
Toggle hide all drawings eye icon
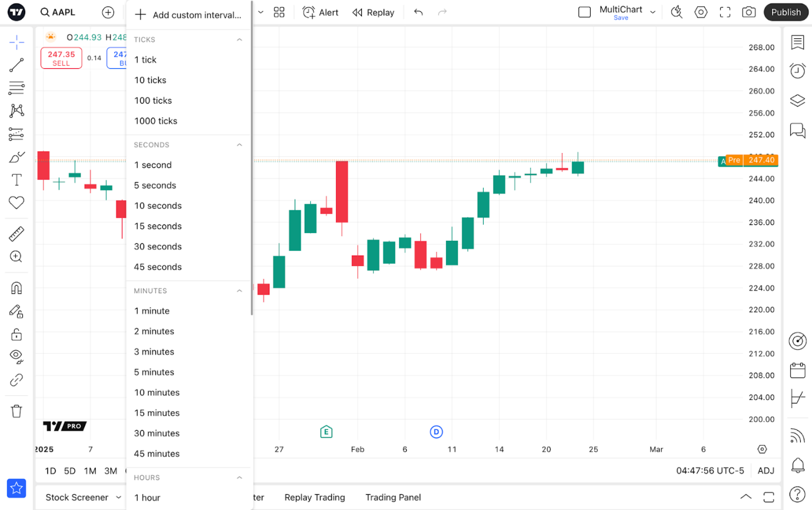pos(16,356)
